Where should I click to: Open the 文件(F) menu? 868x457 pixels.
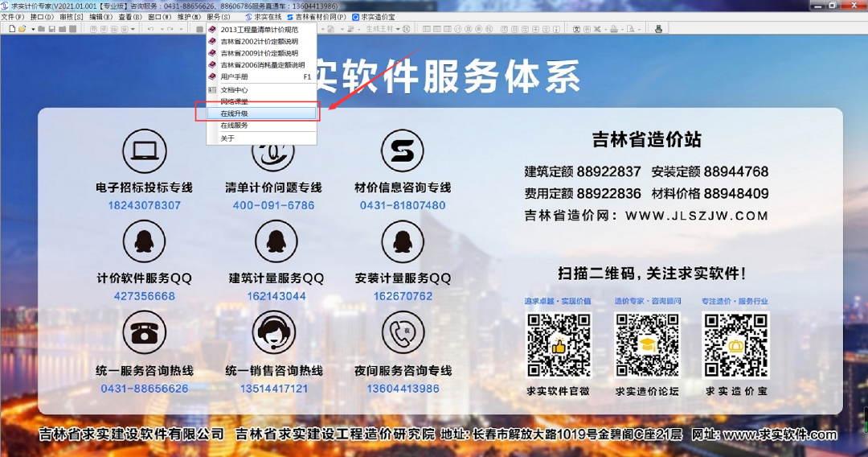13,17
